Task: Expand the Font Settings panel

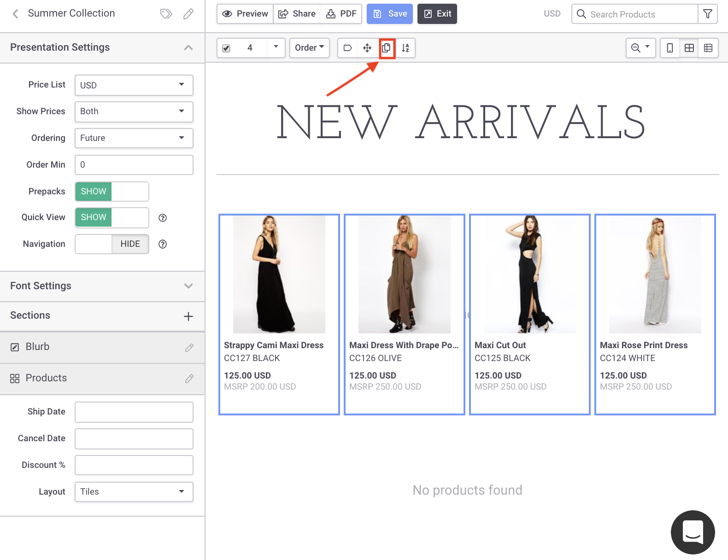Action: coord(188,286)
